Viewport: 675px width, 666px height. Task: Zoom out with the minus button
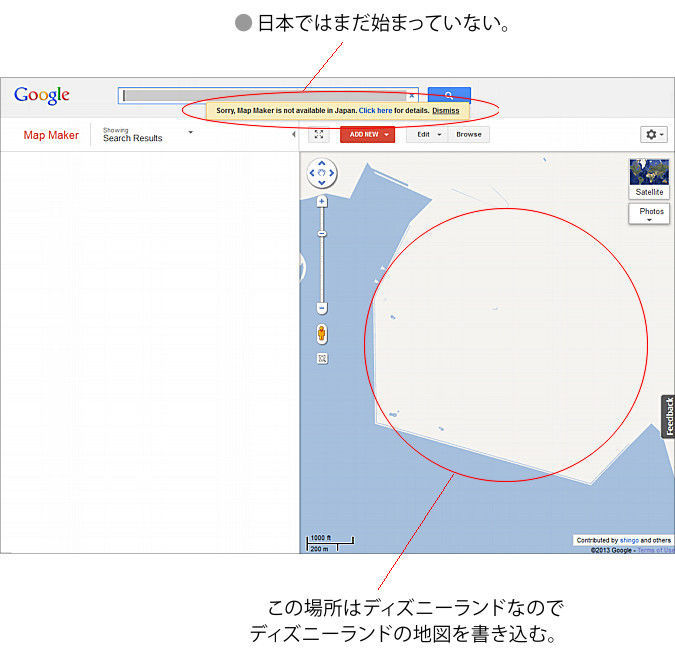coord(322,308)
